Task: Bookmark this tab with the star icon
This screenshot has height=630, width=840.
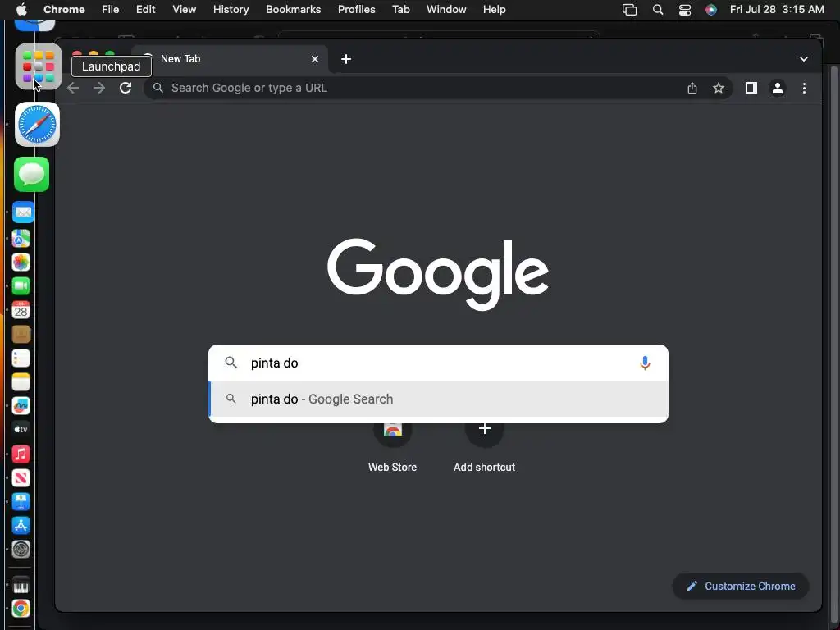Action: pos(719,88)
